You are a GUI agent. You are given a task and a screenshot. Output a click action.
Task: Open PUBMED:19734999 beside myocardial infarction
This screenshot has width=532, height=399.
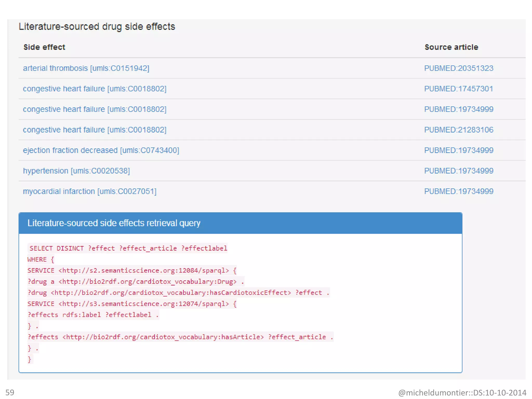(458, 191)
